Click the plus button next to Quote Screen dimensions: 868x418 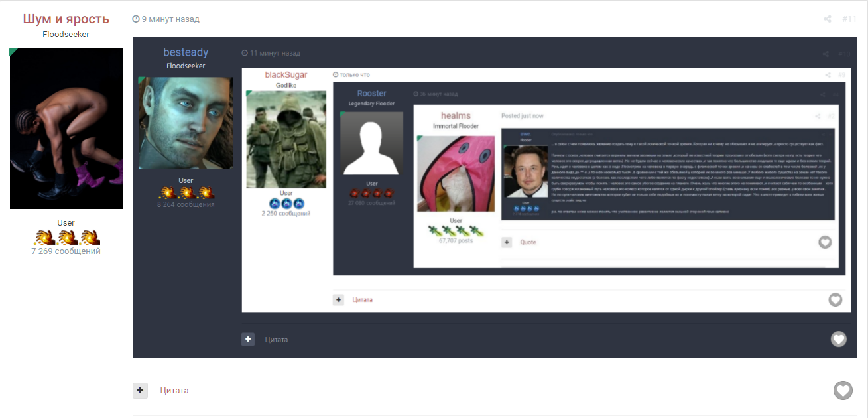point(507,242)
